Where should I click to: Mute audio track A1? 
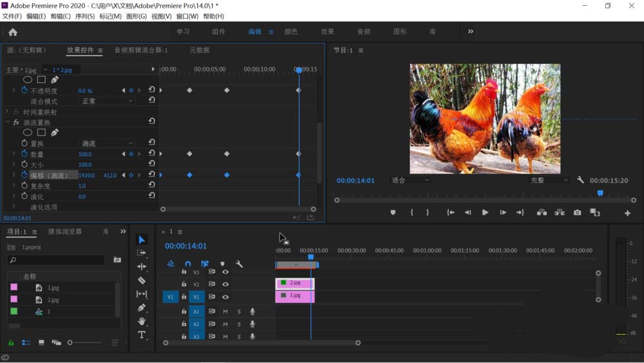(225, 311)
